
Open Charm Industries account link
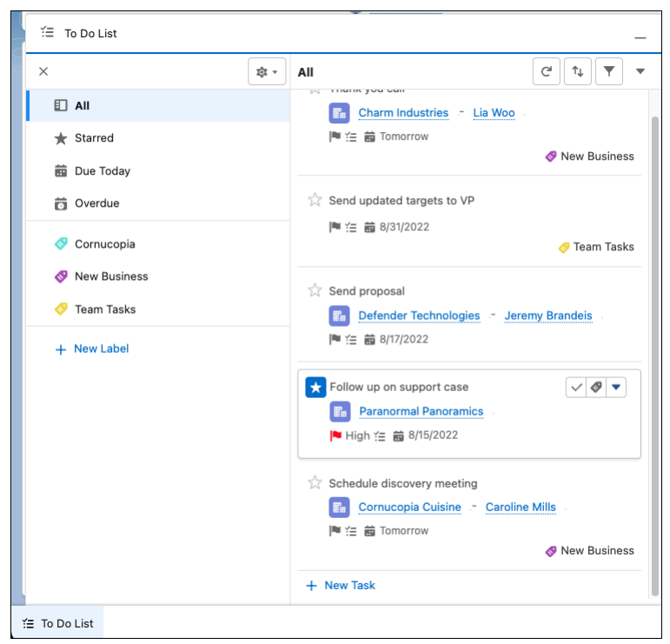click(x=403, y=113)
